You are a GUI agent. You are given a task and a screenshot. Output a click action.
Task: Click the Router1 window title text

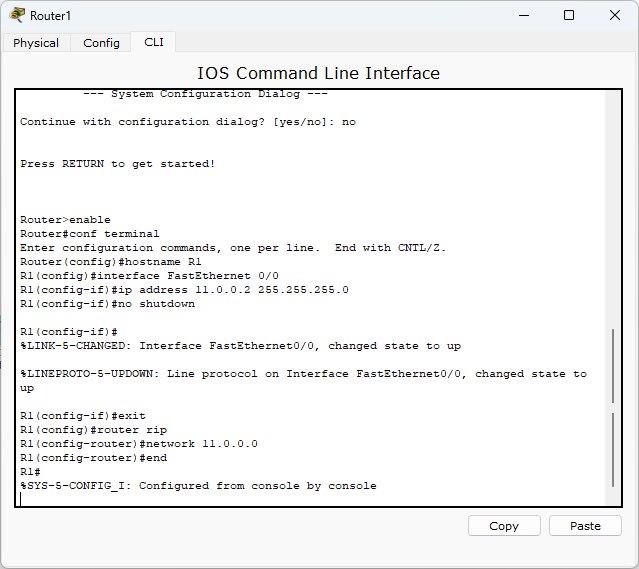coord(51,15)
